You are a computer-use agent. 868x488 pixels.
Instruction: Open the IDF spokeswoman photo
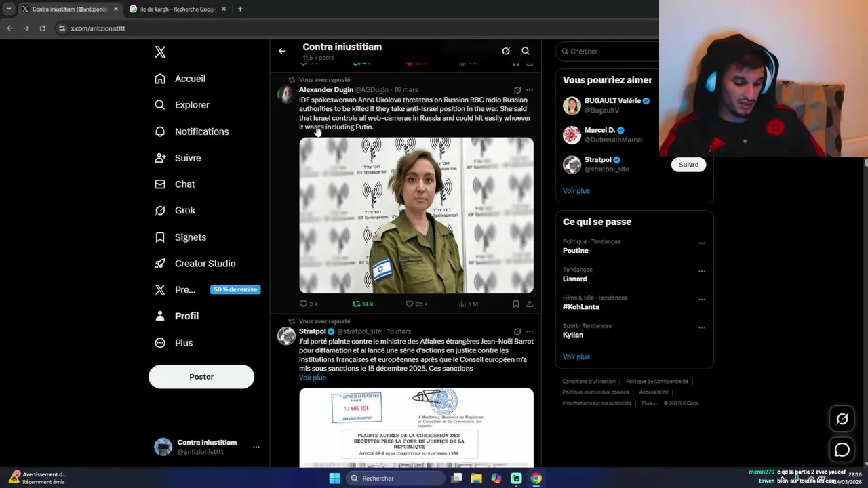point(416,216)
